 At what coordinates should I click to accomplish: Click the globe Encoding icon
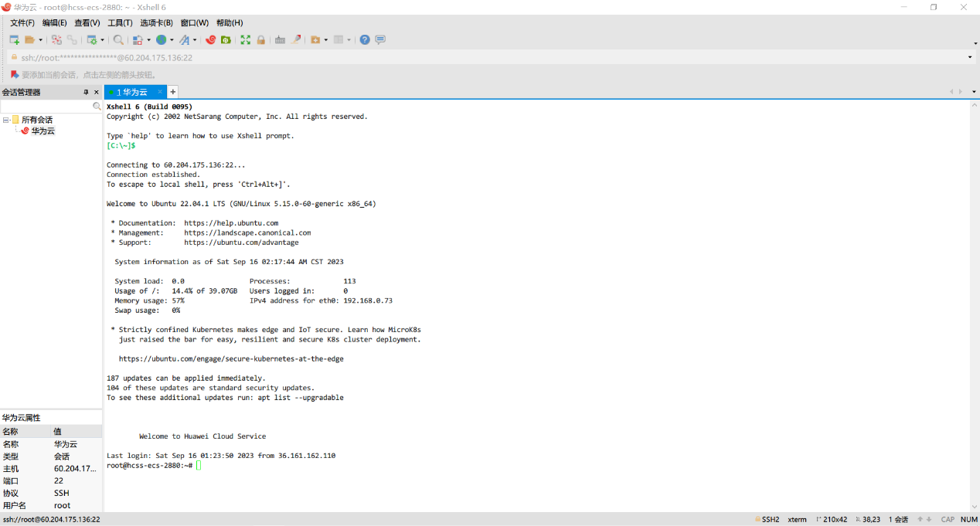[161, 39]
